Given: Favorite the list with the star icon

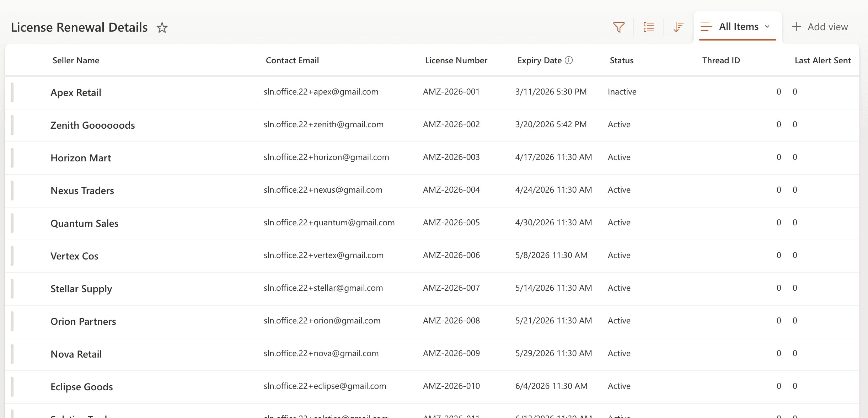Looking at the screenshot, I should (x=162, y=27).
